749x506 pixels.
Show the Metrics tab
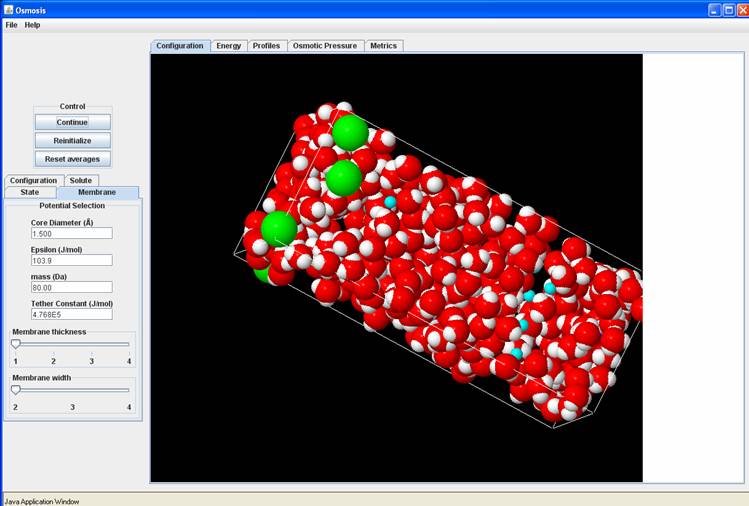pos(383,46)
